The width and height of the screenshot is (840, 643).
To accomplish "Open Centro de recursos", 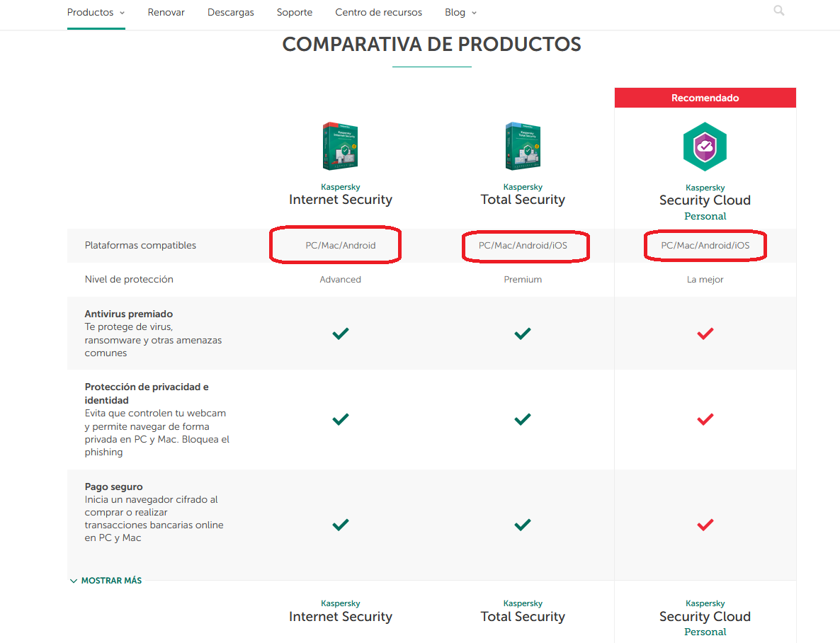I will (x=378, y=12).
